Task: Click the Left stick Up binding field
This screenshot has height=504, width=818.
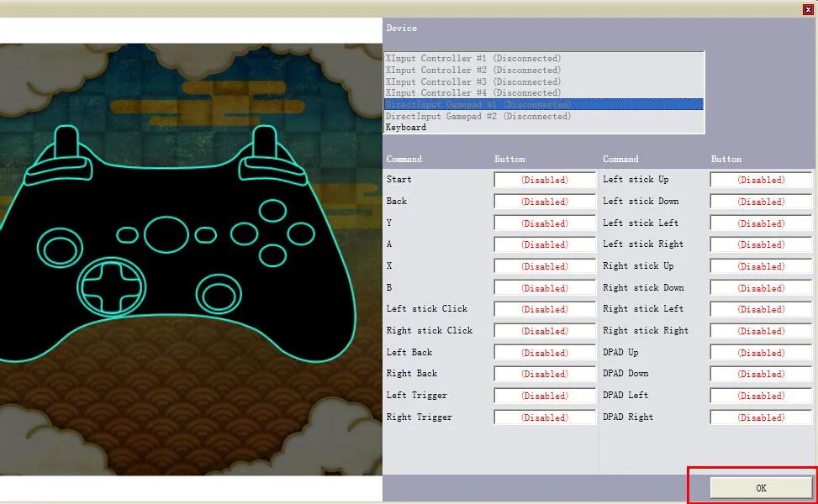Action: pos(761,180)
